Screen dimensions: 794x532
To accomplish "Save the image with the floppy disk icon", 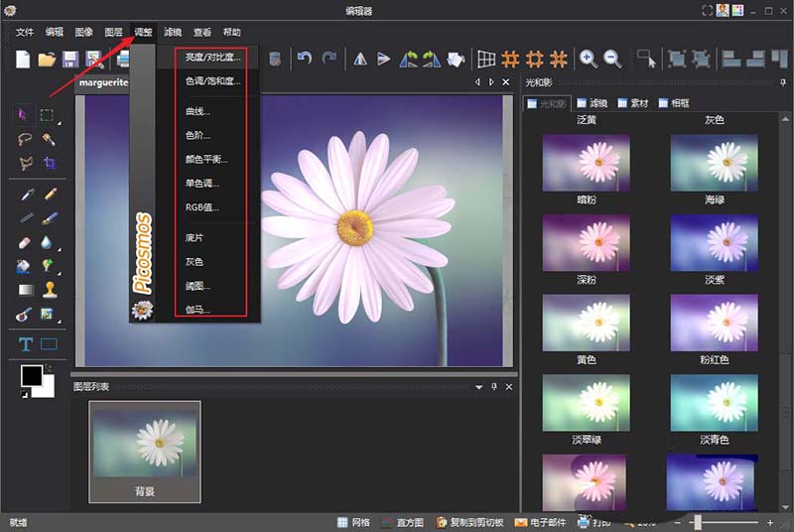I will tap(69, 60).
